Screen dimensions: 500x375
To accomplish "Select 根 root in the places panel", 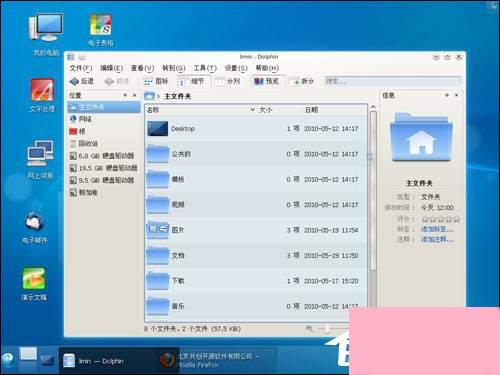I will click(104, 131).
